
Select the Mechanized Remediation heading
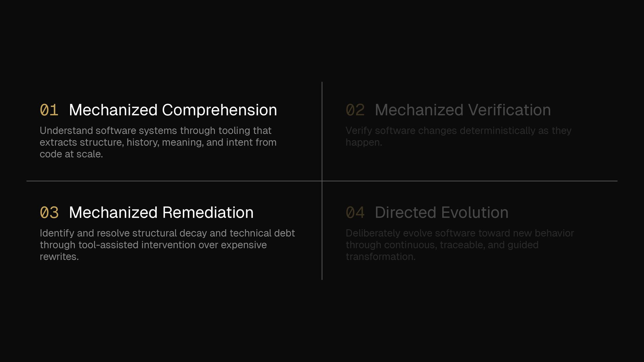161,213
